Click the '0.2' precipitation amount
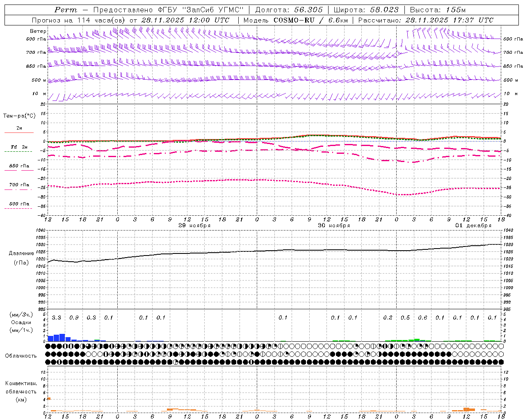525x420 pixels. (388, 317)
